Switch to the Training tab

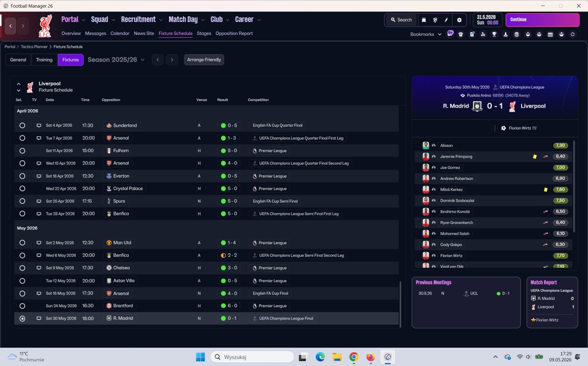pos(45,60)
